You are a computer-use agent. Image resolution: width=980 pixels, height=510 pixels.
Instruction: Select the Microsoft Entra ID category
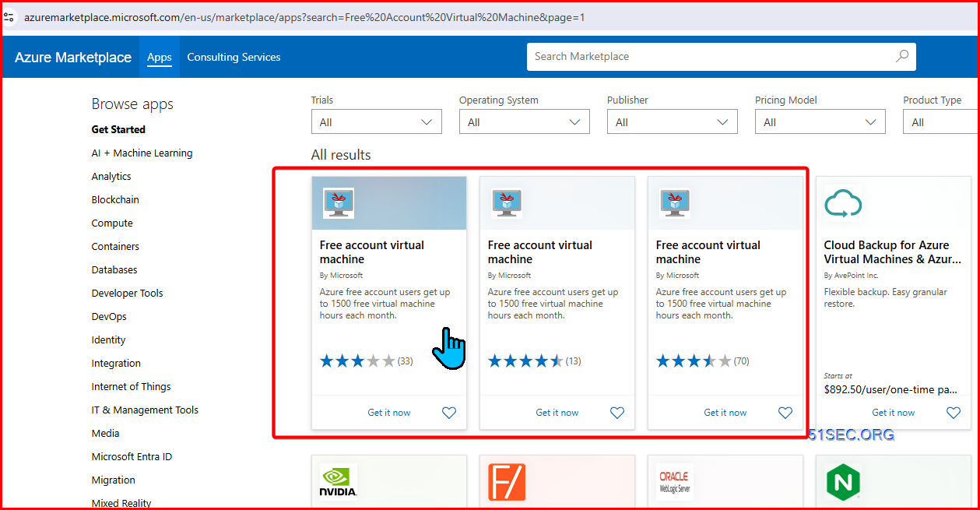click(132, 456)
